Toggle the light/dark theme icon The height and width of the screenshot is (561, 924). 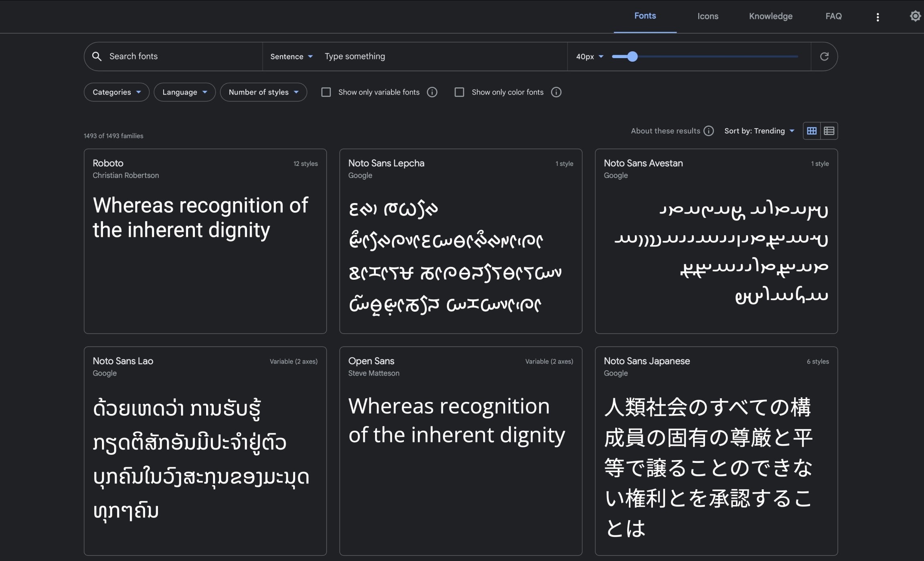915,16
